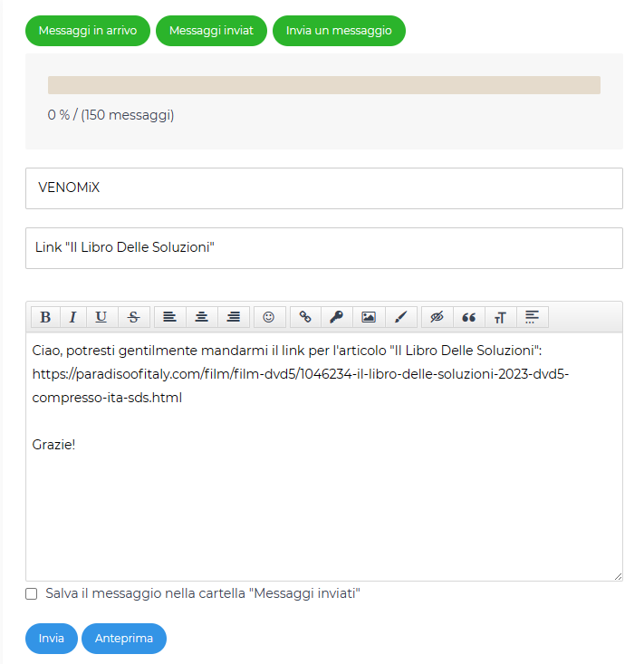Send the message with Invia button
644x664 pixels.
coord(52,638)
